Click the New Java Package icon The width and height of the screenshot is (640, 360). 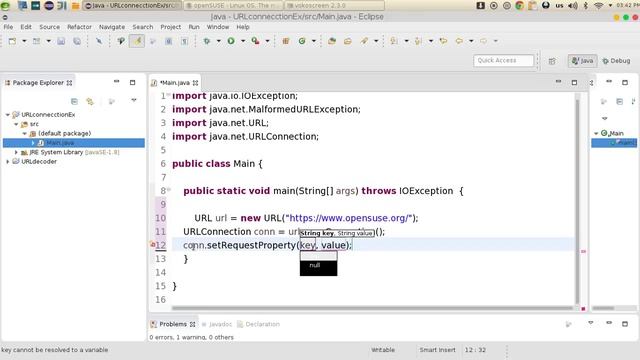(x=286, y=41)
